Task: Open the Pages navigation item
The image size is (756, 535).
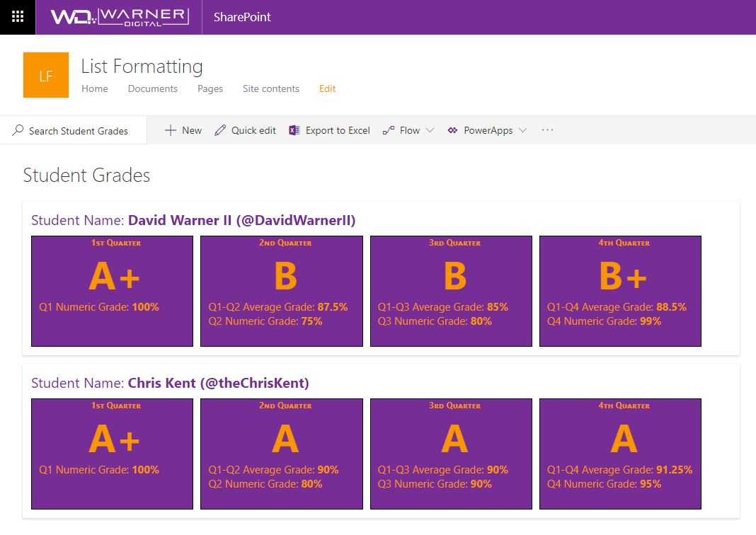Action: pos(210,88)
